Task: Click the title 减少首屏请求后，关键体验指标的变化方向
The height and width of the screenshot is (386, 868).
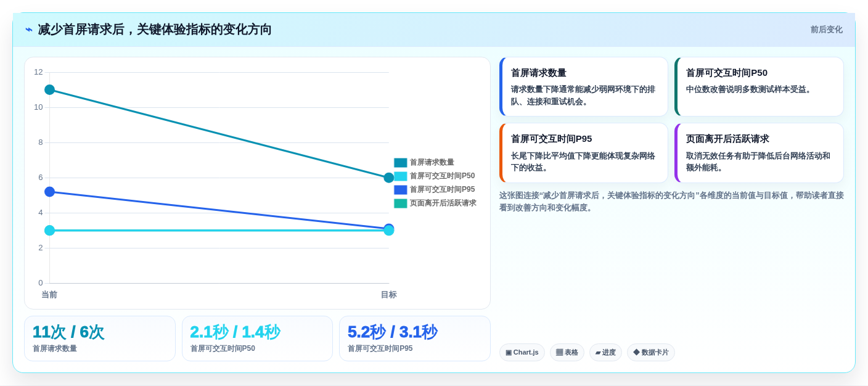Action: pyautogui.click(x=155, y=30)
